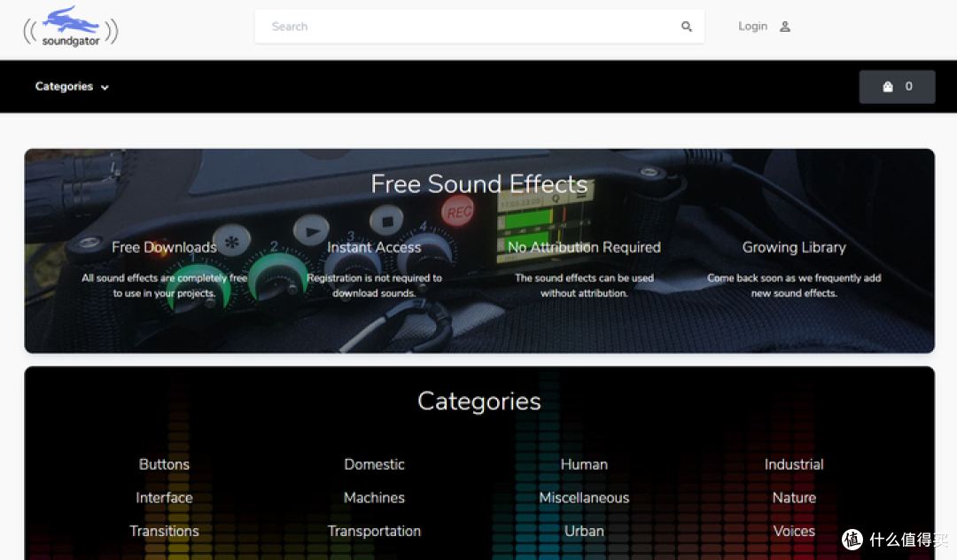The height and width of the screenshot is (560, 957).
Task: Open the Human category
Action: click(x=584, y=464)
